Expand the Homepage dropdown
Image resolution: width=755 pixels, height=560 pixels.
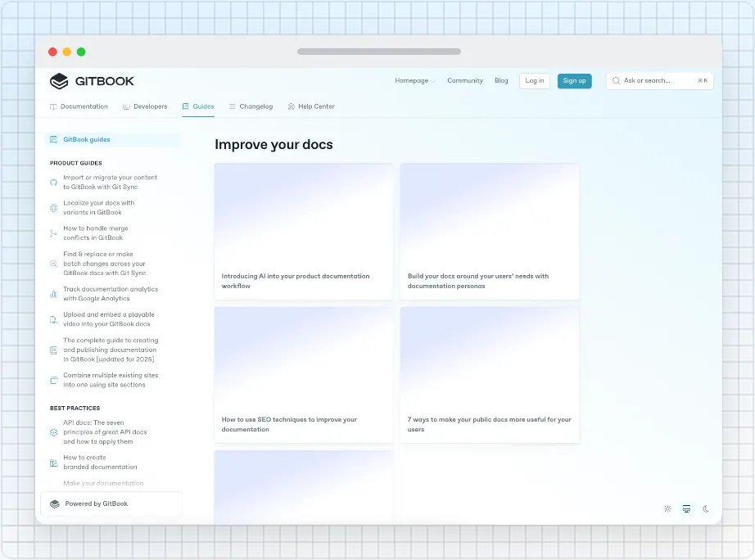(415, 81)
